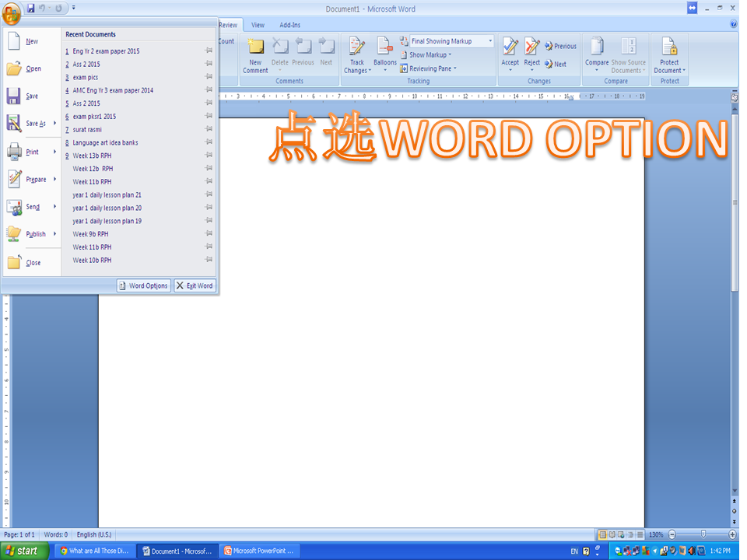Viewport: 747px width, 560px height.
Task: Choose Open in the Office menu
Action: click(33, 68)
